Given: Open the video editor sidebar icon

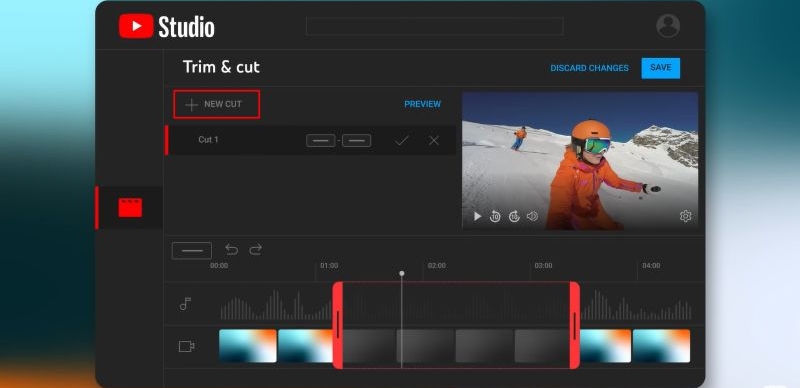Looking at the screenshot, I should [x=130, y=207].
